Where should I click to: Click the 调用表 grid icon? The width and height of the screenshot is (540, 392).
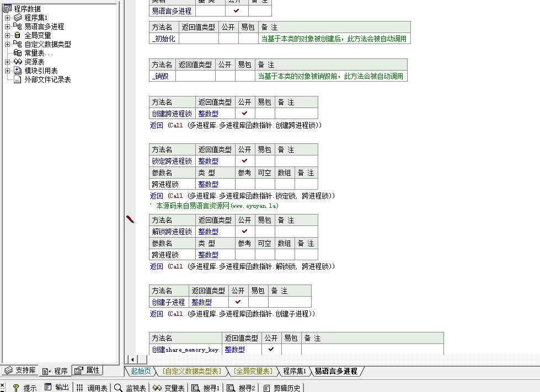[x=79, y=388]
